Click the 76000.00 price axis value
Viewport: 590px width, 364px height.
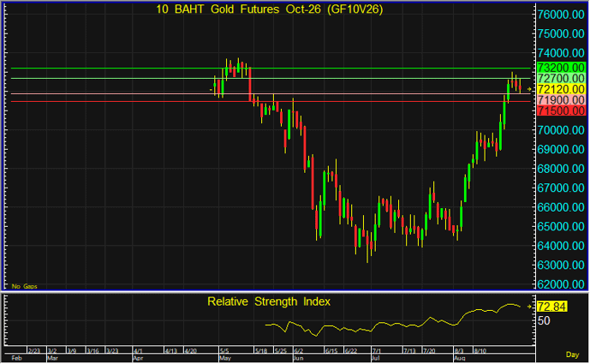coord(562,15)
